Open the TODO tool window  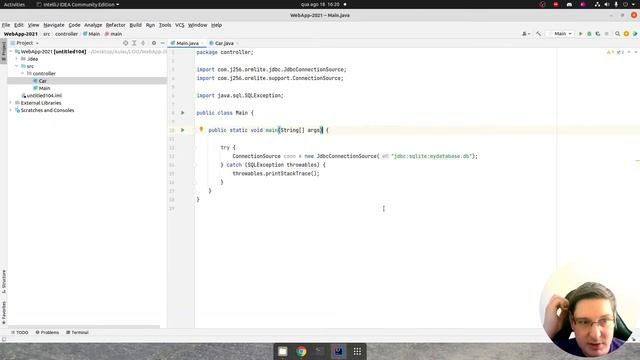(x=20, y=332)
